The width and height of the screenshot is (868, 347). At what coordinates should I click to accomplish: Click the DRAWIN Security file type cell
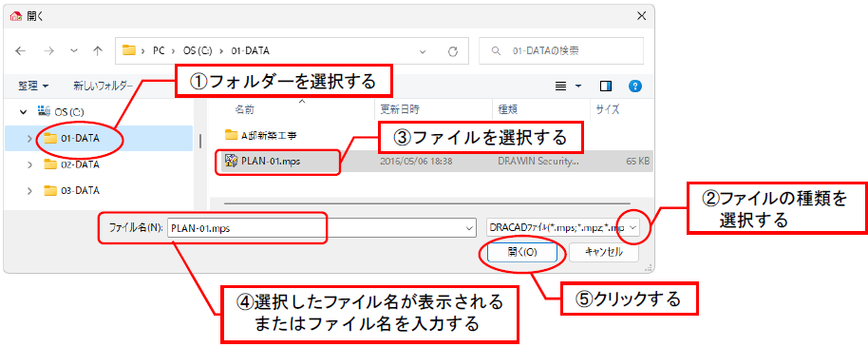(538, 162)
